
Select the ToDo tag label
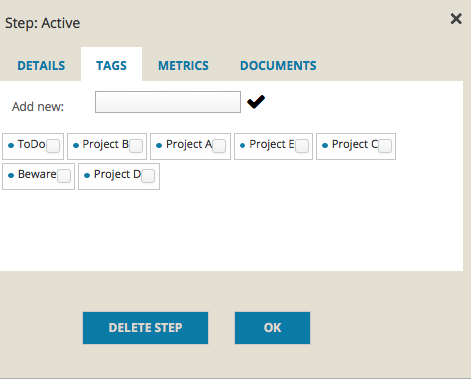(31, 144)
